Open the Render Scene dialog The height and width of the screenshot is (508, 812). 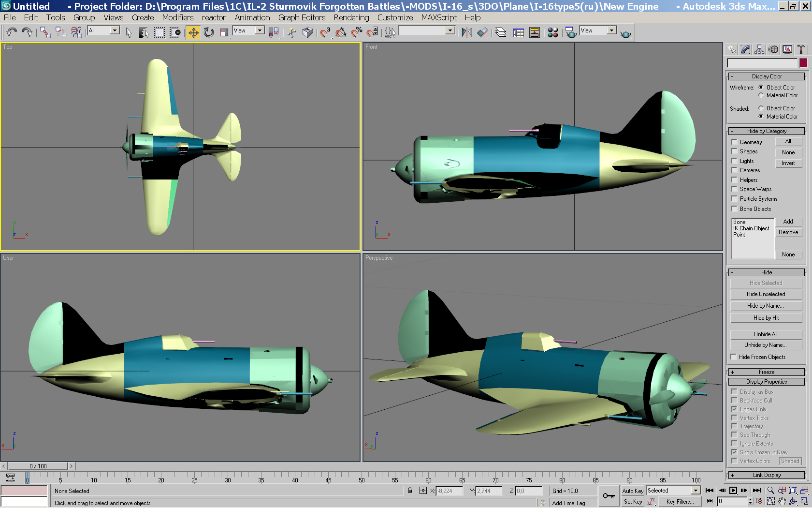coord(571,32)
